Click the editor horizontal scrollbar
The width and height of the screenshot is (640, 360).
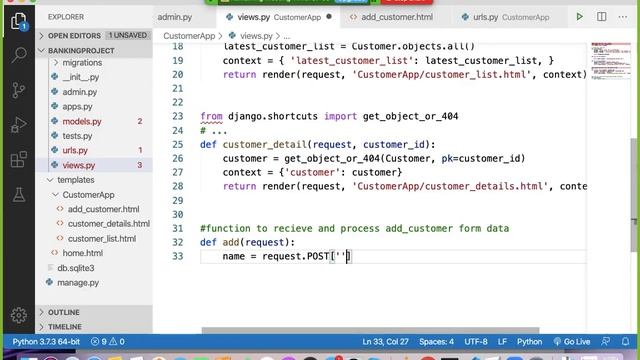[x=370, y=330]
